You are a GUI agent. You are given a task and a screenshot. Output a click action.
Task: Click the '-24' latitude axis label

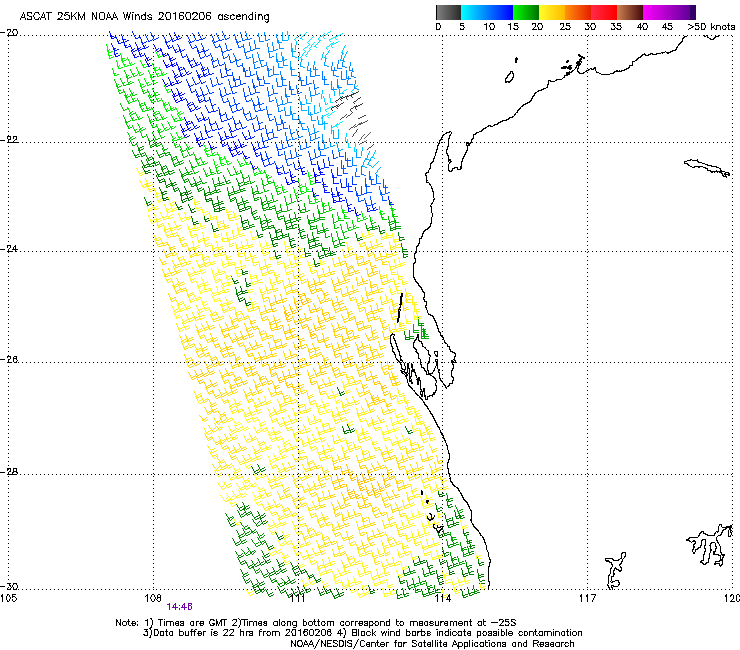[x=9, y=249]
